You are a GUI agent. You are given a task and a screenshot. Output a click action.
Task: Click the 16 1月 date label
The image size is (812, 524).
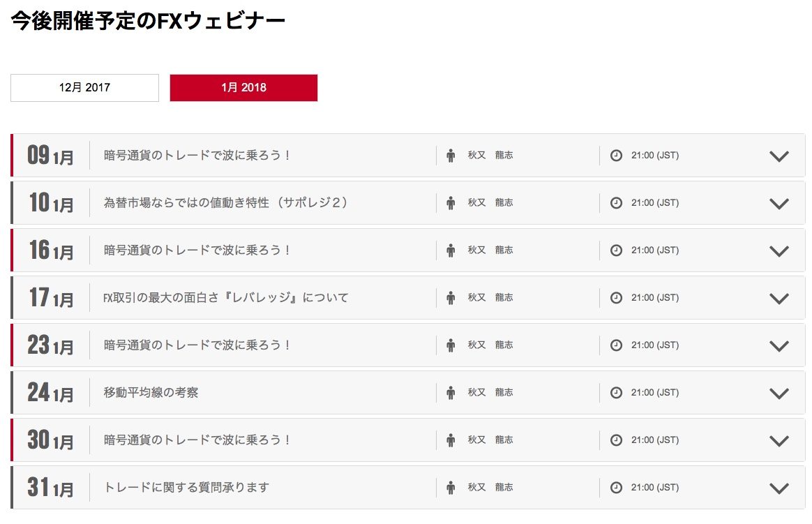click(51, 250)
